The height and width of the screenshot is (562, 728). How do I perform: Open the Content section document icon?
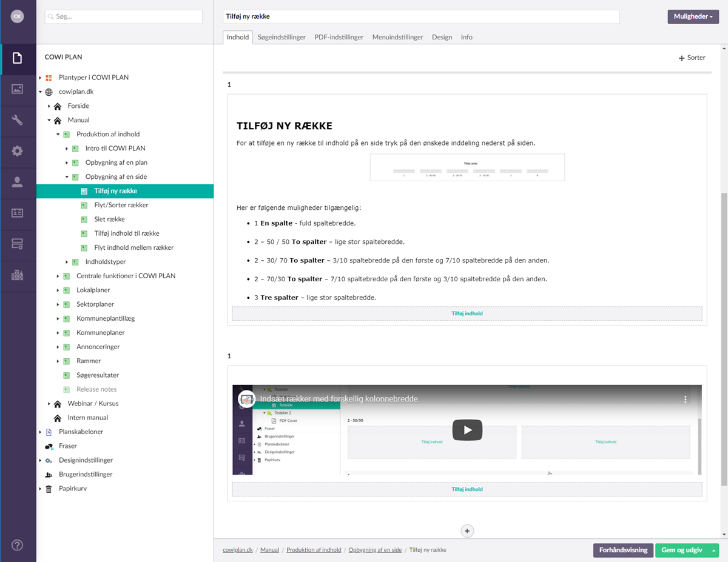click(x=18, y=59)
